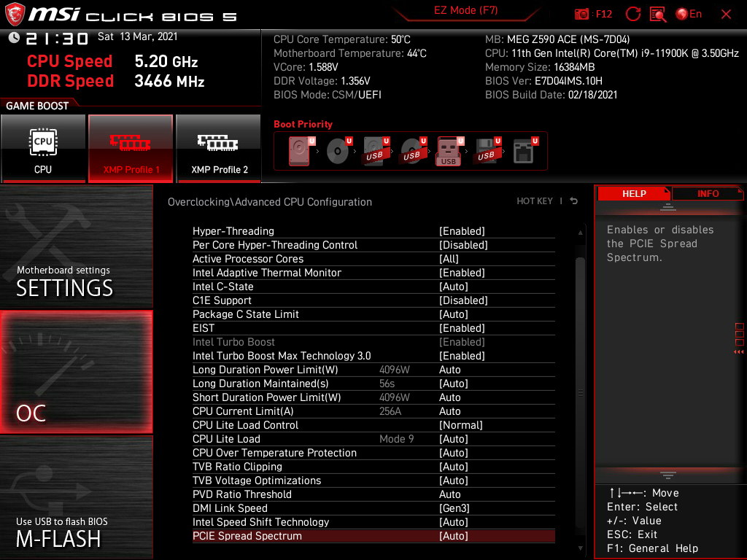Toggle XMP Profile 2
Screen dimensions: 747x560
219,149
